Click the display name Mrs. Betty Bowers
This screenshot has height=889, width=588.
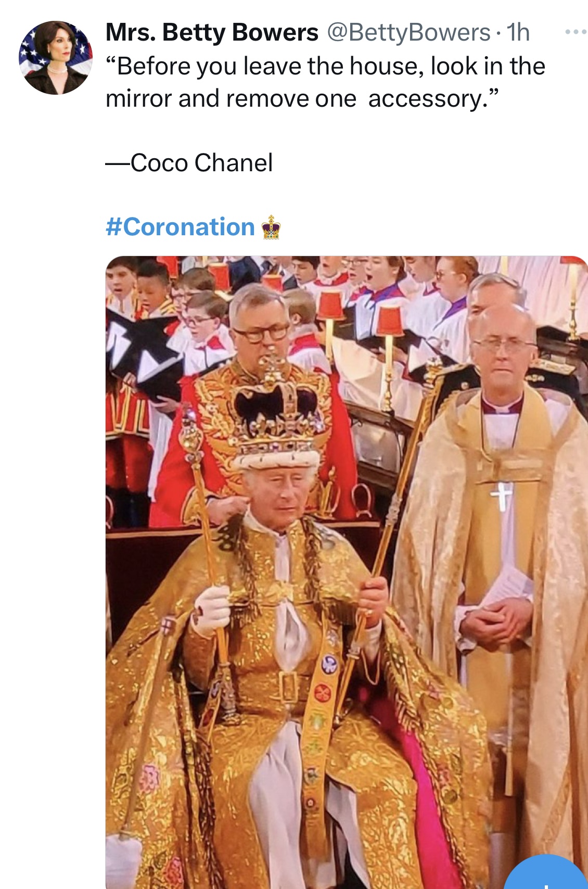coord(212,32)
